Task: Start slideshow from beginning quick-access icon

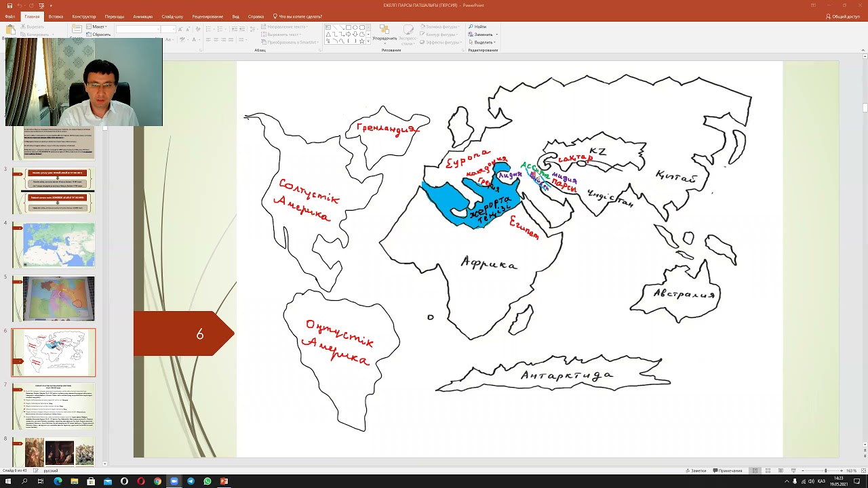Action: coord(41,5)
